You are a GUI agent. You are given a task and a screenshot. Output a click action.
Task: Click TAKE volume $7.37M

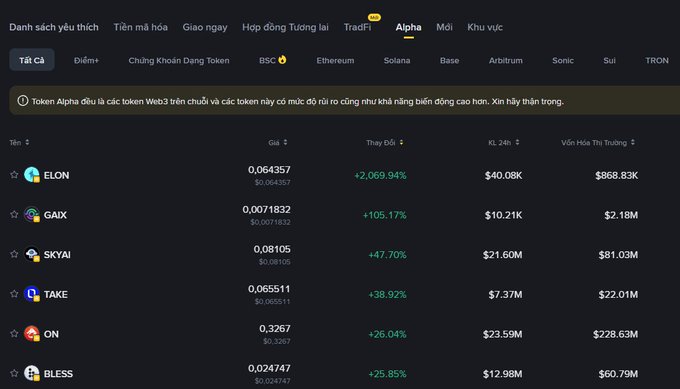pyautogui.click(x=505, y=294)
